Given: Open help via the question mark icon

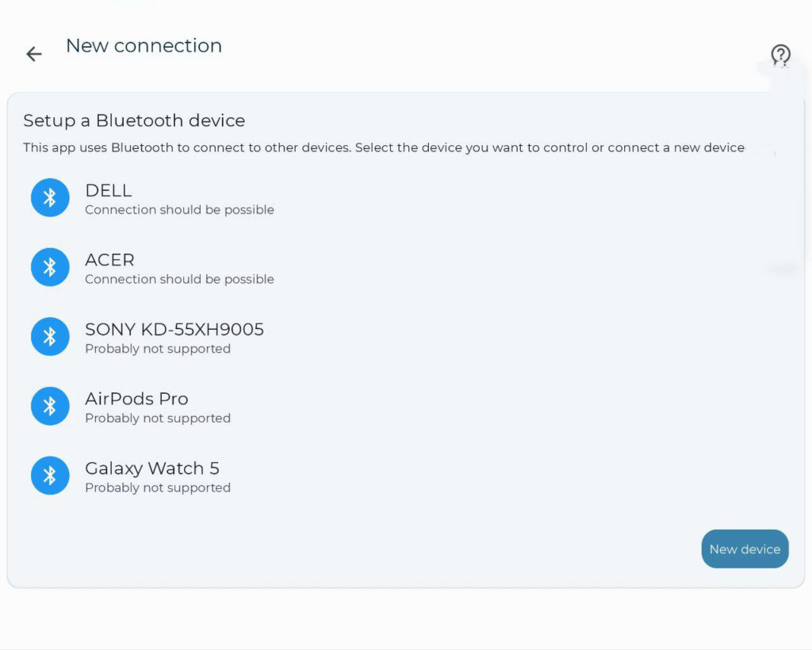Looking at the screenshot, I should click(x=780, y=55).
